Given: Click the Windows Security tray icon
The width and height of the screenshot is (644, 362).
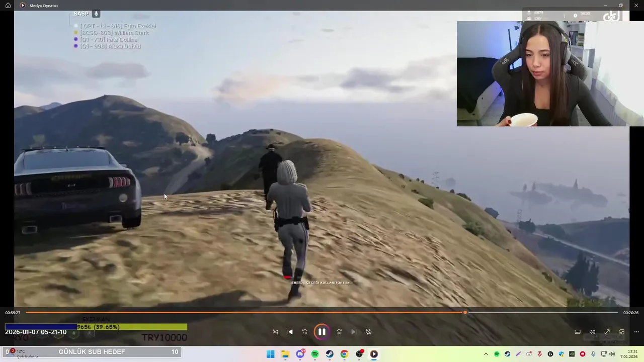Looking at the screenshot, I should click(x=561, y=354).
